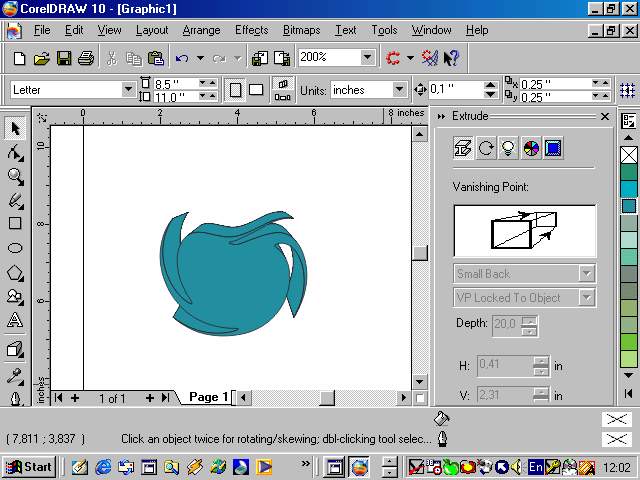Screen dimensions: 640x480
Task: Select the Page 1 tab
Action: pyautogui.click(x=209, y=397)
